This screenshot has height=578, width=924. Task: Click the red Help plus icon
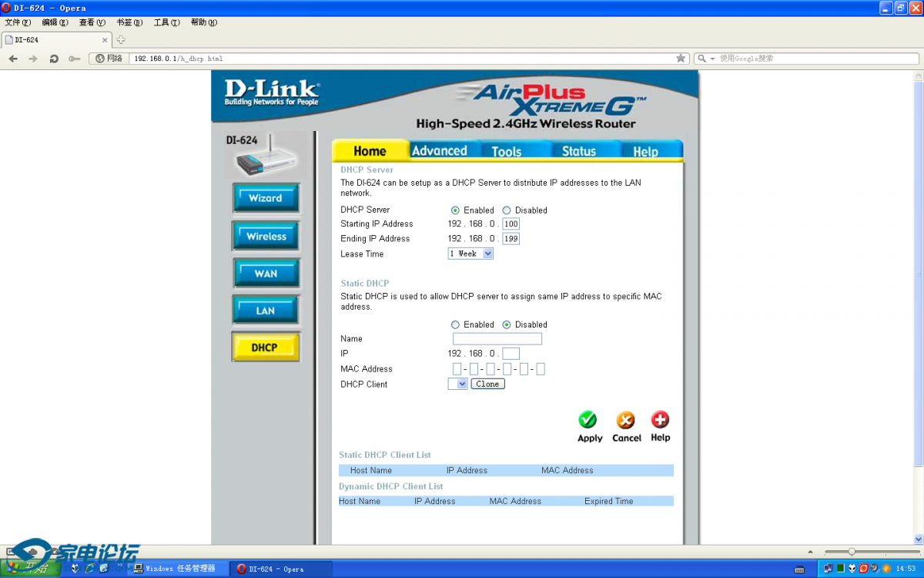660,420
